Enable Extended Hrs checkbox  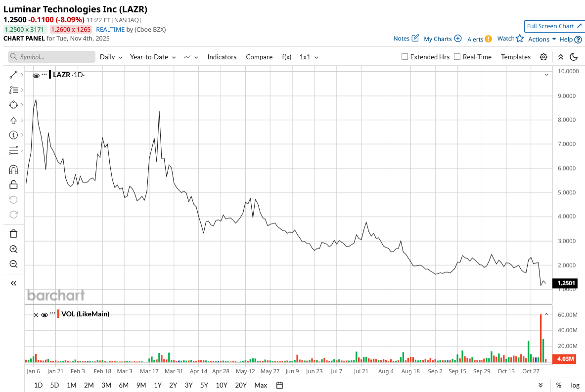405,57
